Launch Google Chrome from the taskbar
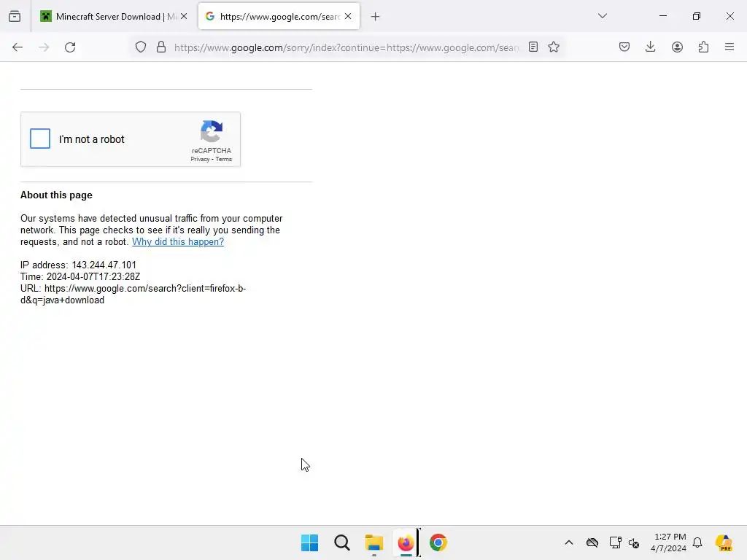This screenshot has height=560, width=747. click(438, 542)
